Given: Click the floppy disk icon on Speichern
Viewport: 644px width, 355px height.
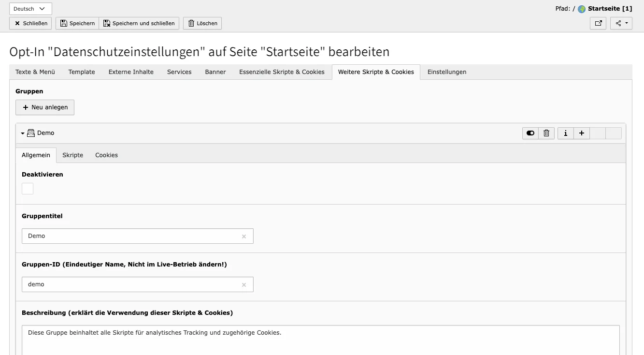Looking at the screenshot, I should [63, 23].
